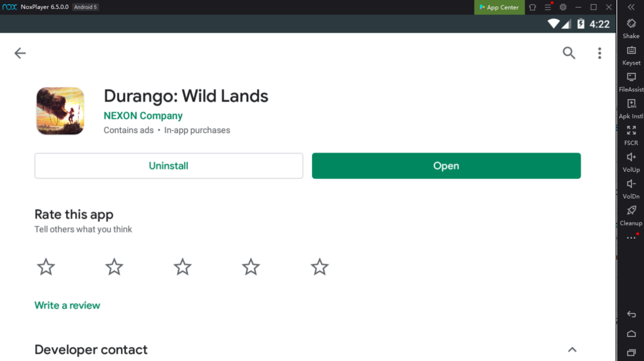Enter fullscreen with the FSCR icon
The image size is (644, 361).
(x=631, y=131)
